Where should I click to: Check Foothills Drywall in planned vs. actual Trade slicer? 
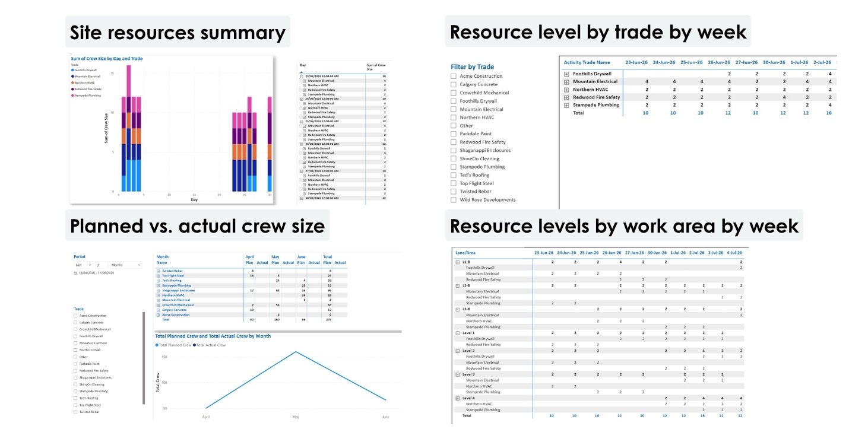point(75,336)
